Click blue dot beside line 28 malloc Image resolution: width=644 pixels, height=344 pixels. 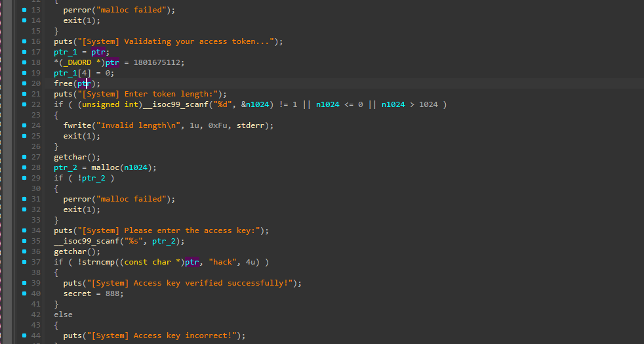coord(25,167)
